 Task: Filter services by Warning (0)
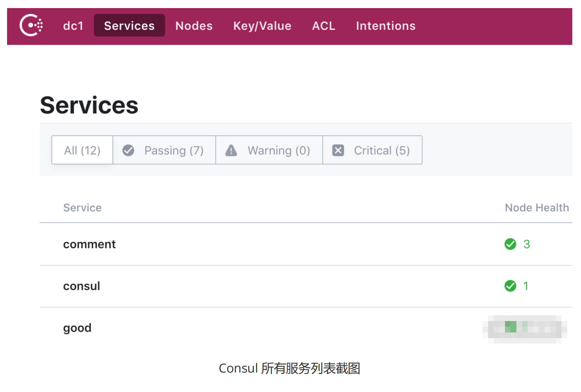[x=269, y=150]
